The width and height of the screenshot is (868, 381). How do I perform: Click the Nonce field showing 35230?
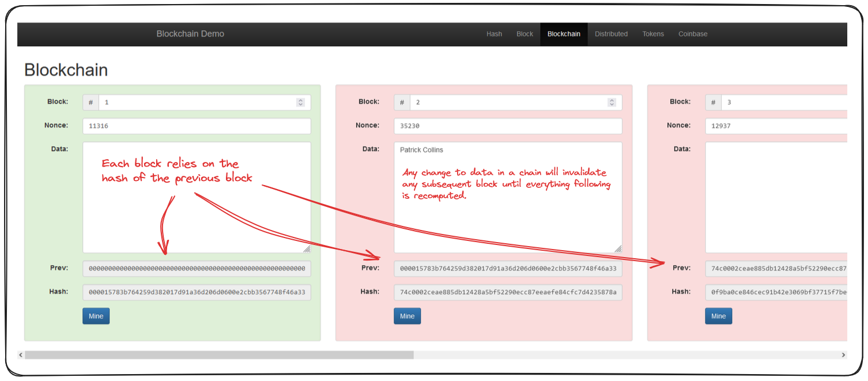click(508, 126)
